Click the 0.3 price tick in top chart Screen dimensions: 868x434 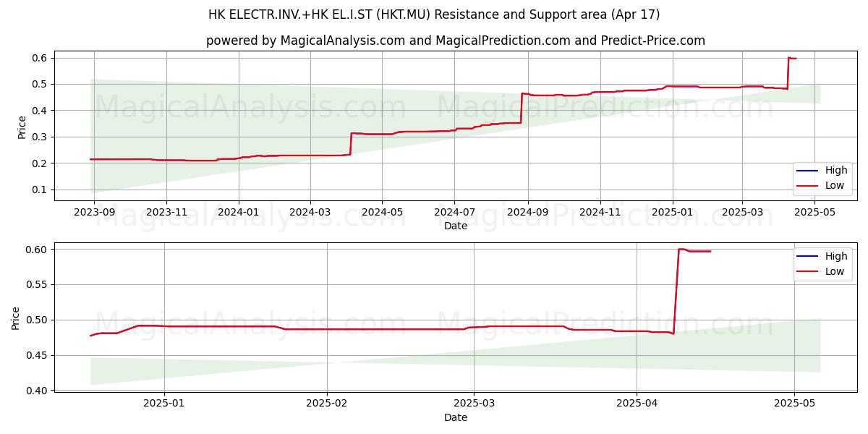pos(41,137)
